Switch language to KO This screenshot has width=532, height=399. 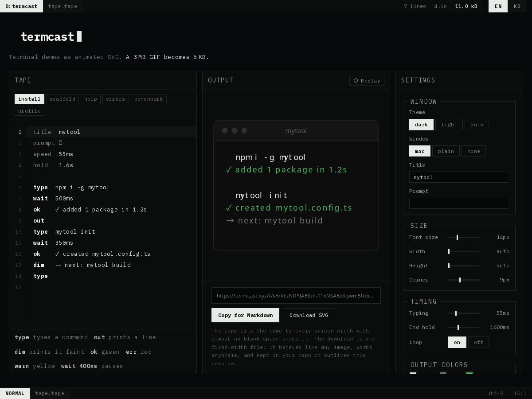point(517,6)
